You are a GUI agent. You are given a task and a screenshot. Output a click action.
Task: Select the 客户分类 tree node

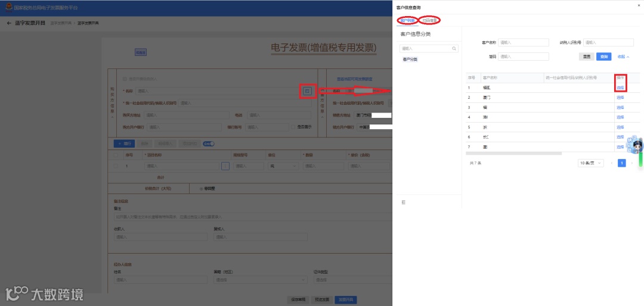tap(410, 60)
